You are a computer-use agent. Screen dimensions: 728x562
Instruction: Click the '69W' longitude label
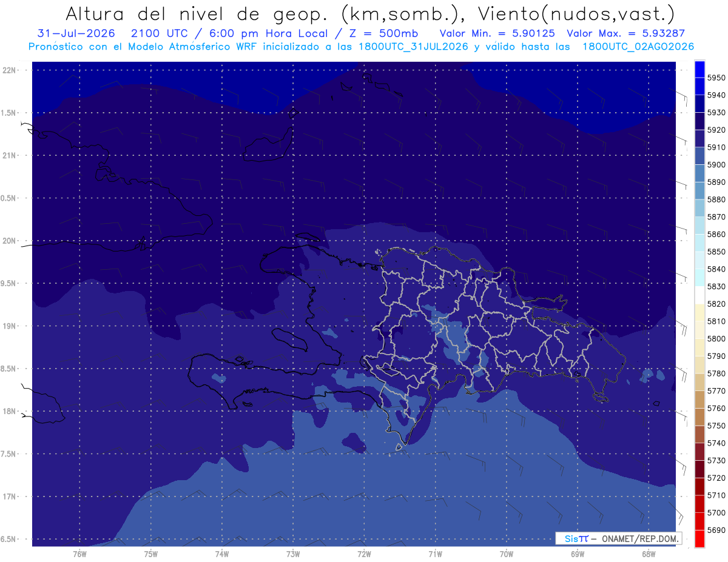pos(578,554)
